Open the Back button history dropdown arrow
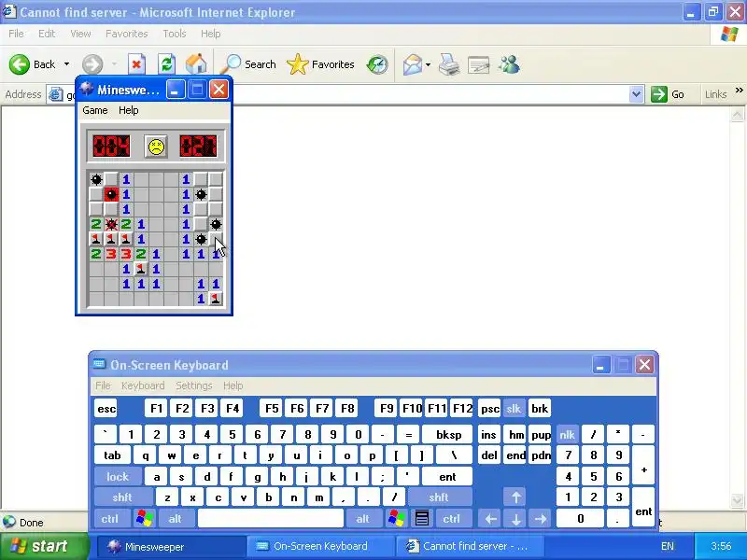Viewport: 747px width, 560px height. point(66,64)
